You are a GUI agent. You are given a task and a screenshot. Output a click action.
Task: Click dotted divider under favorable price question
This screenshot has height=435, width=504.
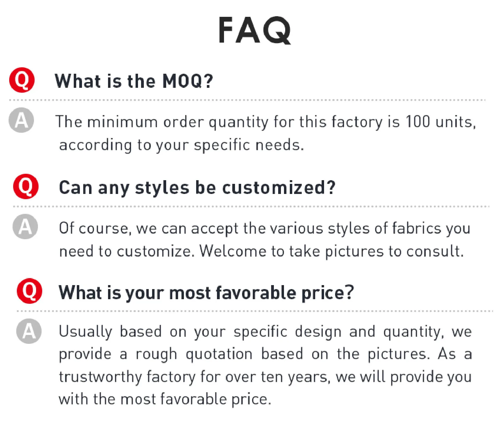(255, 311)
